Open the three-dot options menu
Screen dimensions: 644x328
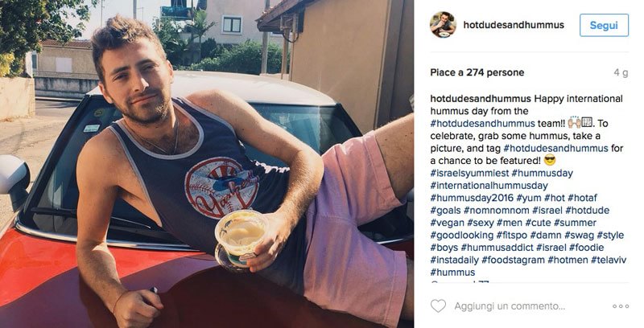click(620, 306)
